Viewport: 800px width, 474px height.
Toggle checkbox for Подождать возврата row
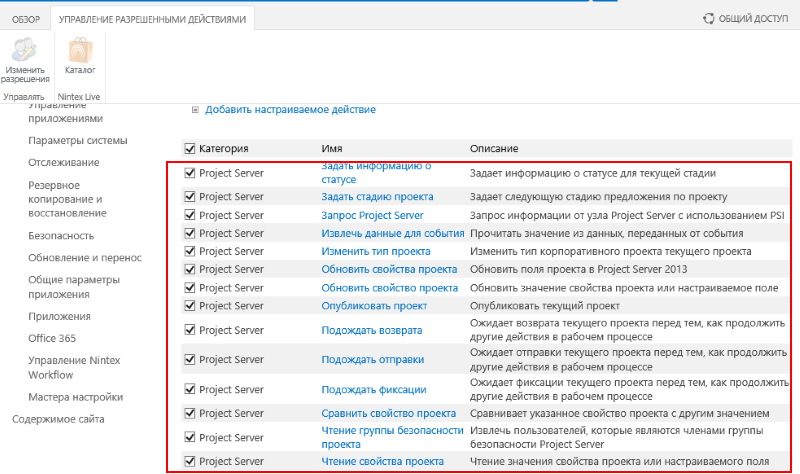click(190, 330)
